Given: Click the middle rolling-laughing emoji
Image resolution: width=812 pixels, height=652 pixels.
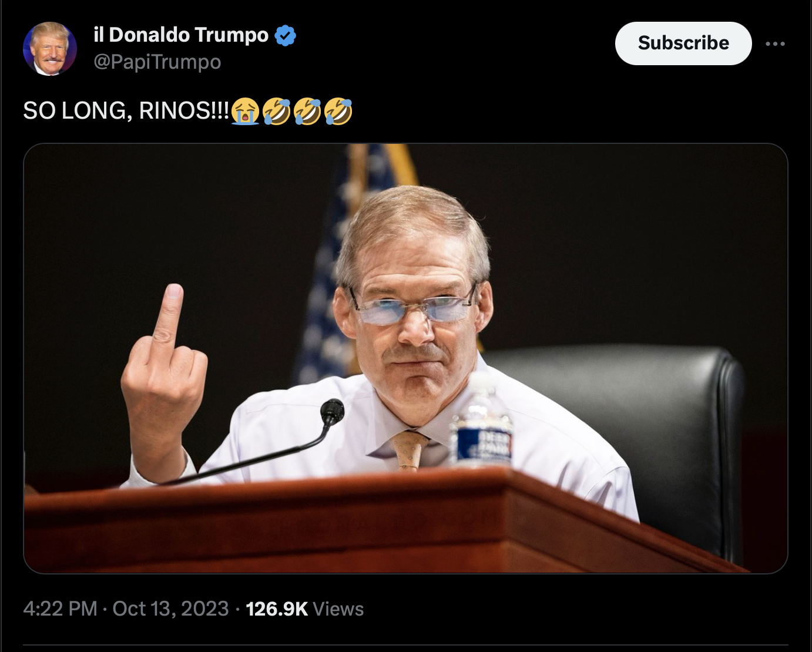Looking at the screenshot, I should [307, 110].
